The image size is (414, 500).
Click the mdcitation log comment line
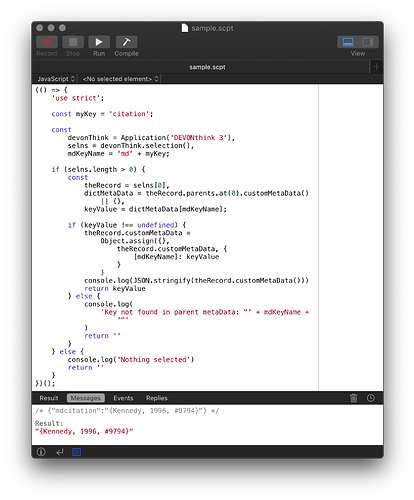[x=127, y=411]
